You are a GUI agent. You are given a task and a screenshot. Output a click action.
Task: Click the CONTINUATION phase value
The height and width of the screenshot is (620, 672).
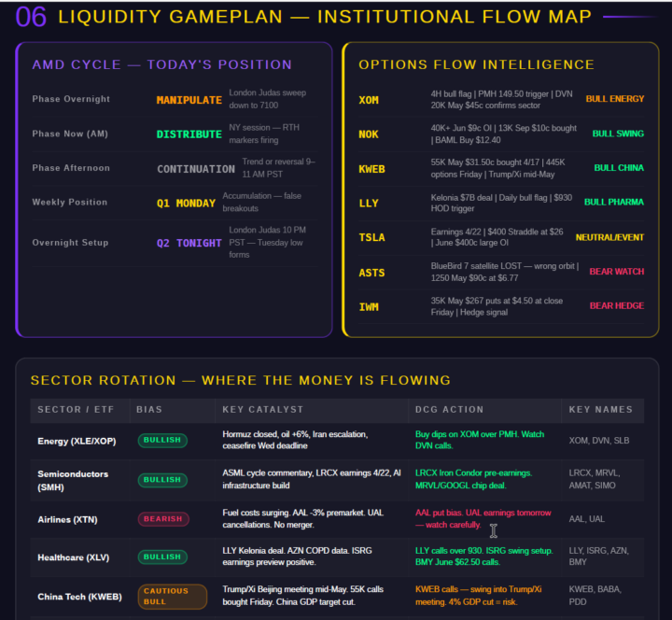[x=196, y=169]
